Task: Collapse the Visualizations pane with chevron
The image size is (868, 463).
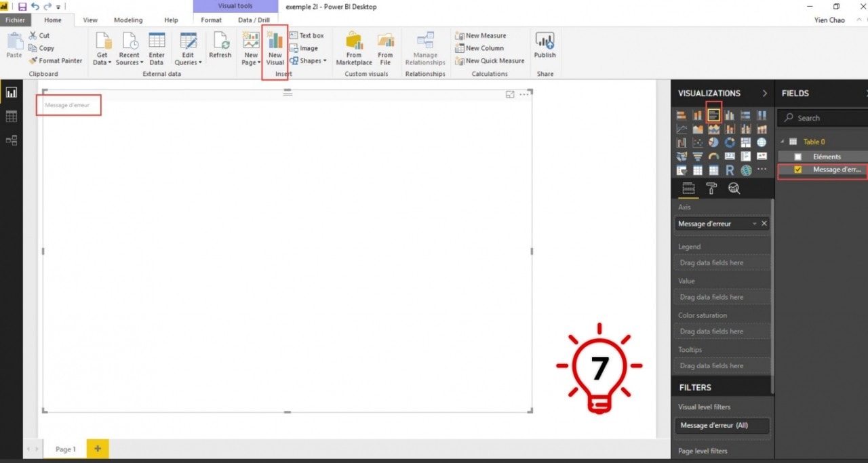Action: [765, 94]
